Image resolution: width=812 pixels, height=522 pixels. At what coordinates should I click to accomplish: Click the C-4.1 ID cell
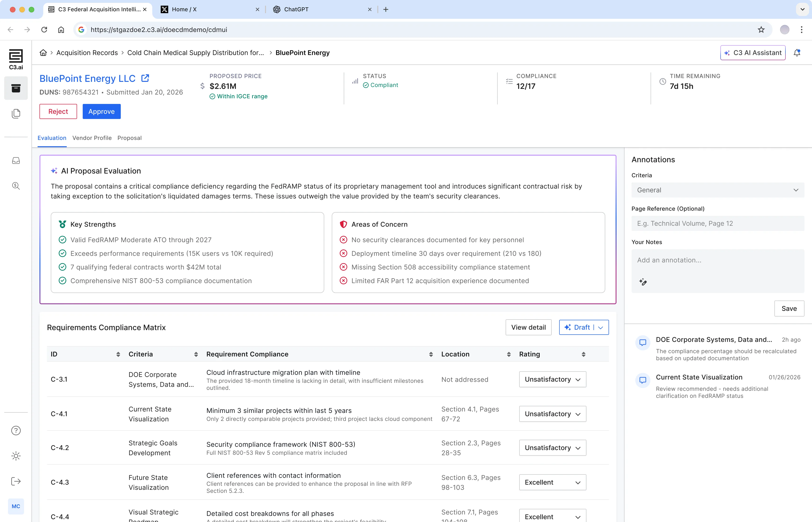pyautogui.click(x=59, y=414)
